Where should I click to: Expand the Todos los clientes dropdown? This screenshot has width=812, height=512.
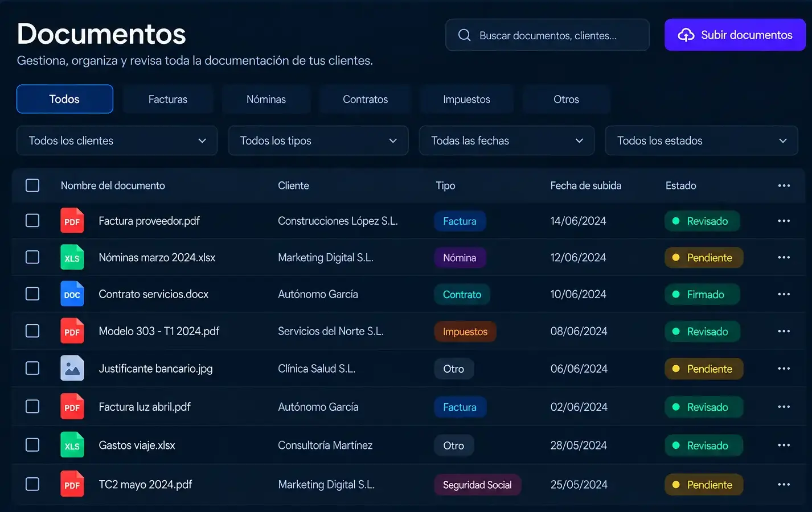tap(117, 141)
